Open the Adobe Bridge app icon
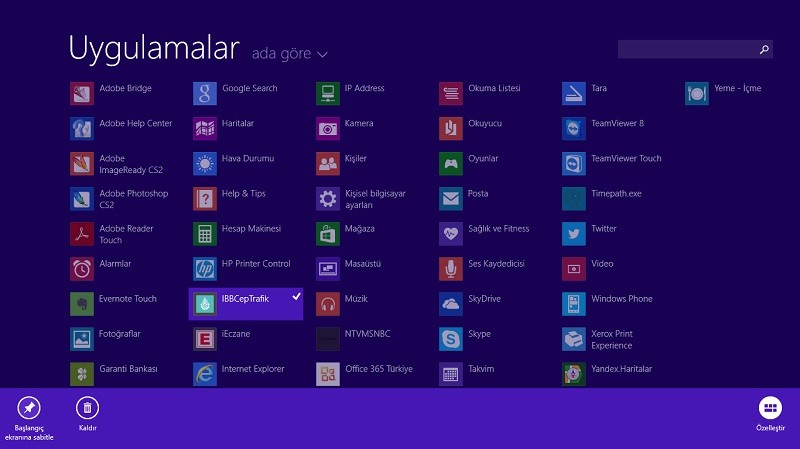Screen dimensions: 800x449 (x=82, y=93)
